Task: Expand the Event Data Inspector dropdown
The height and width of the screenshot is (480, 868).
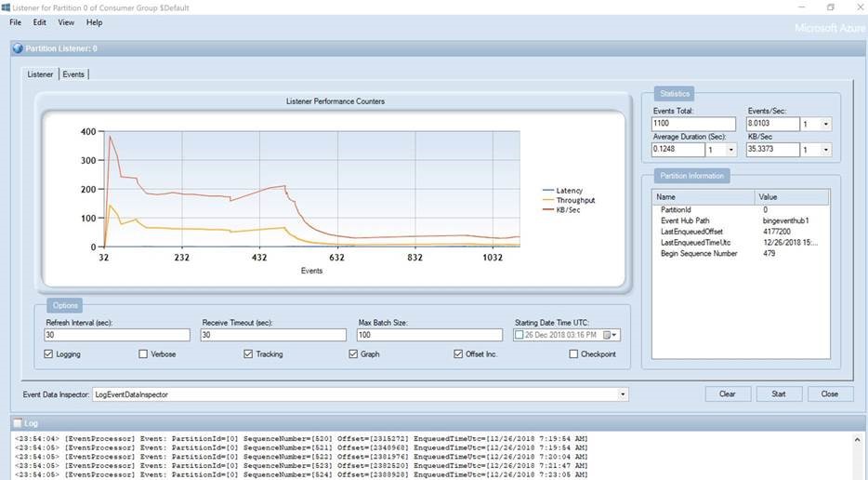Action: click(x=623, y=394)
